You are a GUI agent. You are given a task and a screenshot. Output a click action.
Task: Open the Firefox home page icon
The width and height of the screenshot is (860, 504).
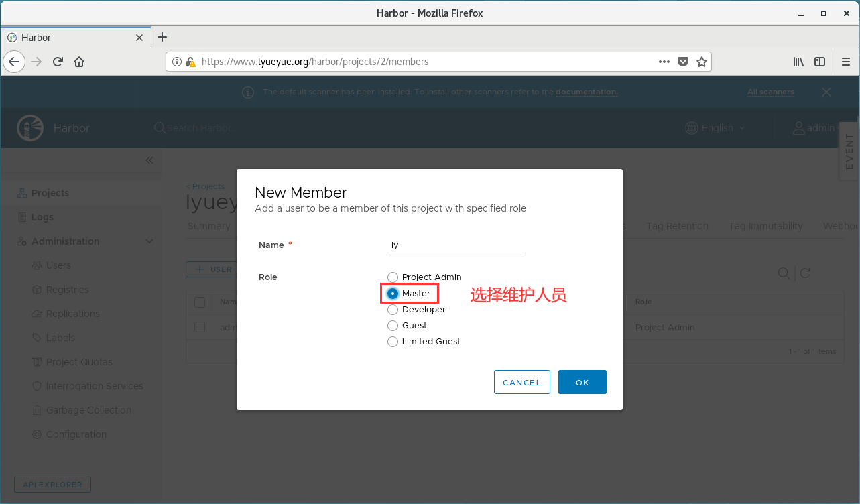point(79,62)
